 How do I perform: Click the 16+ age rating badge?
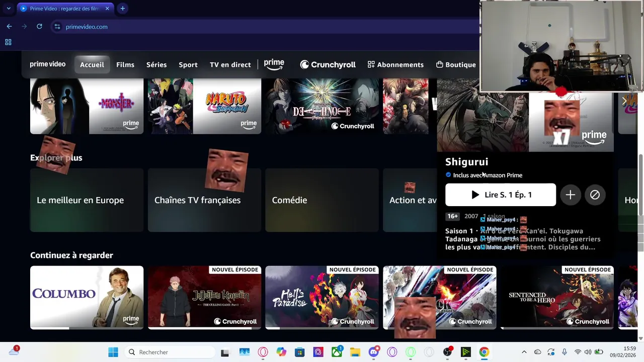point(452,216)
